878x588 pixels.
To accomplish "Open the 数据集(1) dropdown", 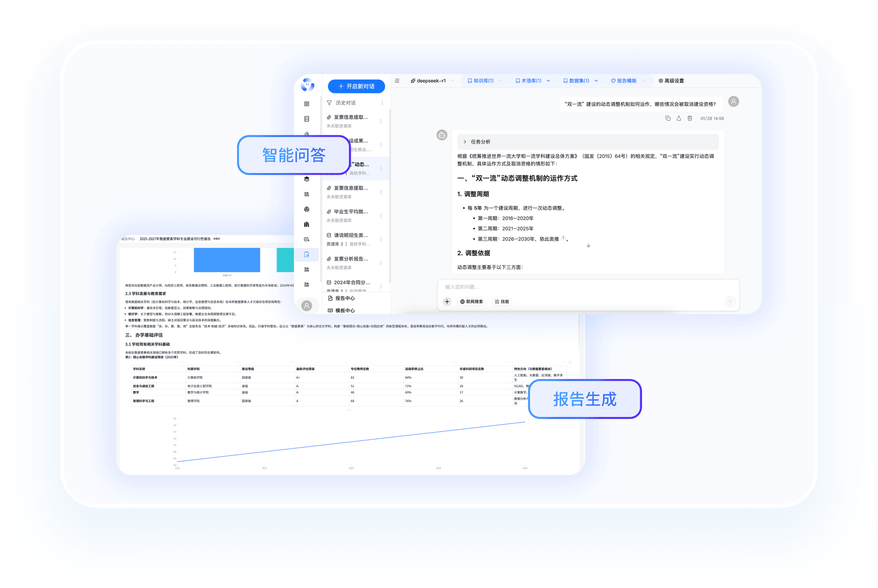I will click(580, 81).
